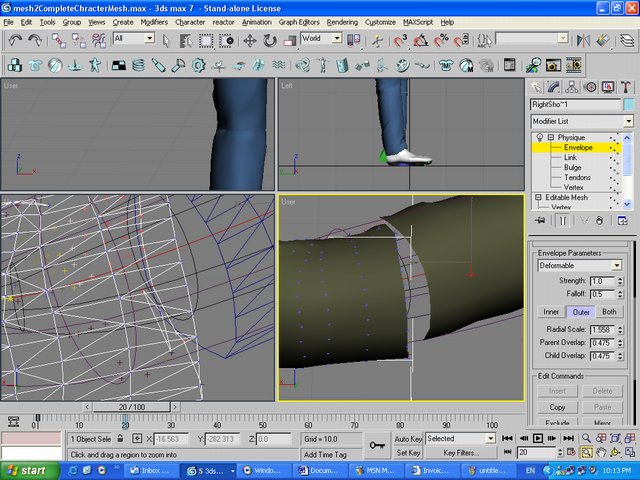
Task: Click the Key Filters button
Action: 462,453
